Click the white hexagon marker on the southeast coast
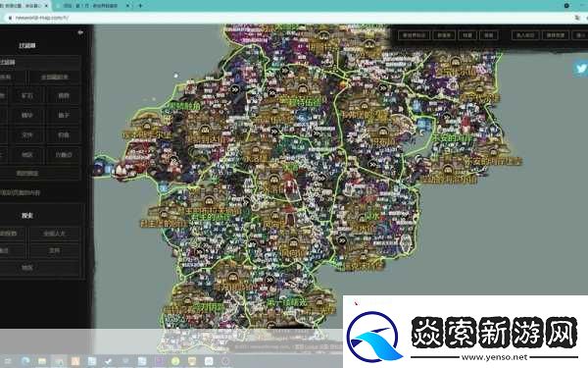This screenshot has height=368, width=588. pos(406,242)
